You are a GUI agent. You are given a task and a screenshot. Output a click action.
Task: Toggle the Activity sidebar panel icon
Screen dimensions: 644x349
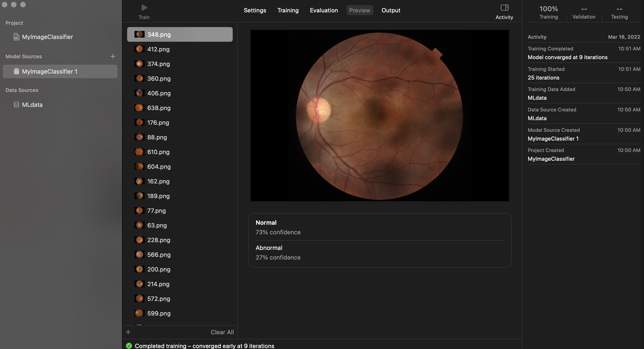(504, 8)
